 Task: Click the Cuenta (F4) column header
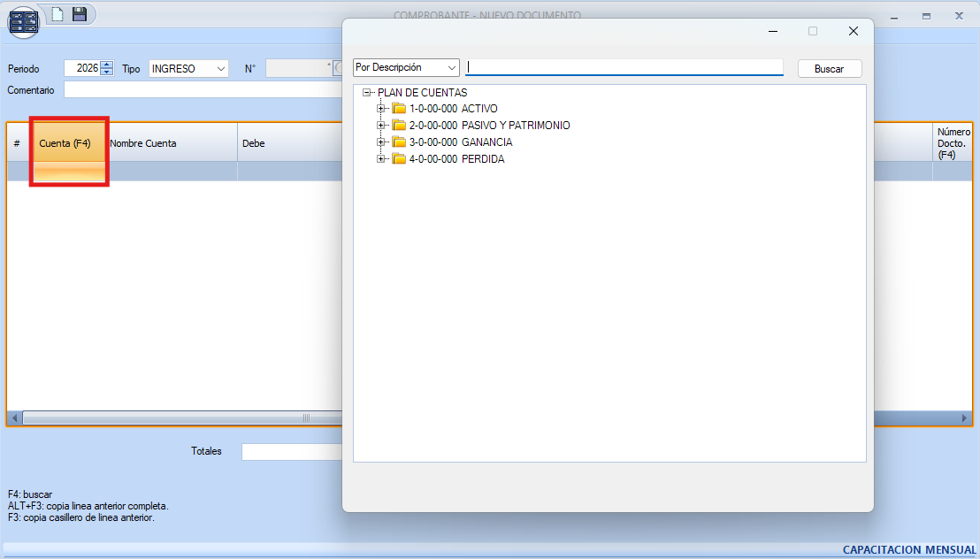click(x=65, y=143)
